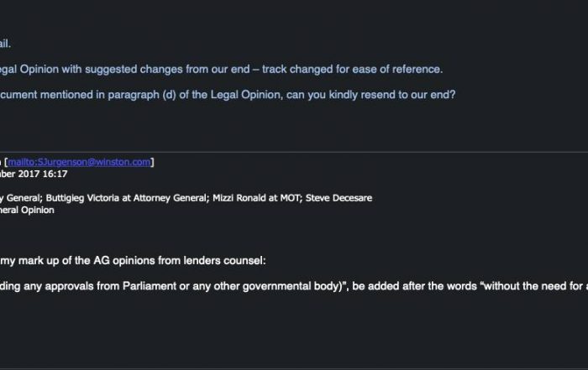Click recipient Buttigieg Victoria at Attorney General
588x370 pixels.
(106, 198)
